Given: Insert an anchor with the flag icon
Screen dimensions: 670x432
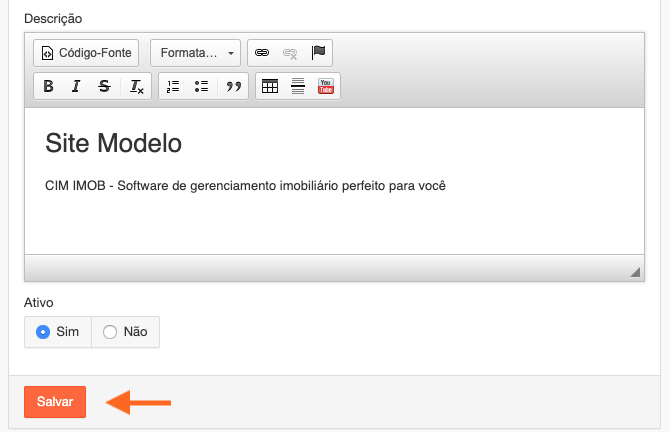Looking at the screenshot, I should (x=318, y=52).
